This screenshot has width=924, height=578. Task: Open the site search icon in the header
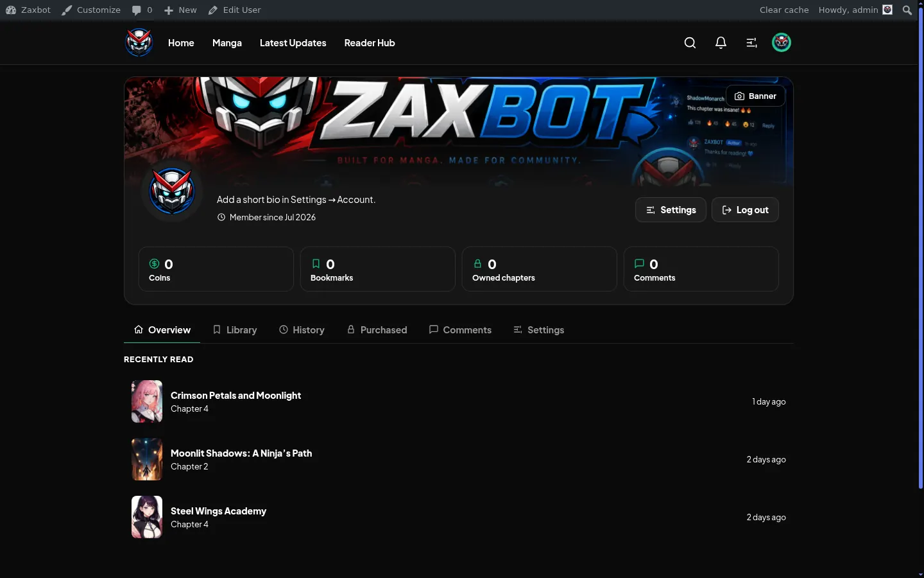[690, 42]
